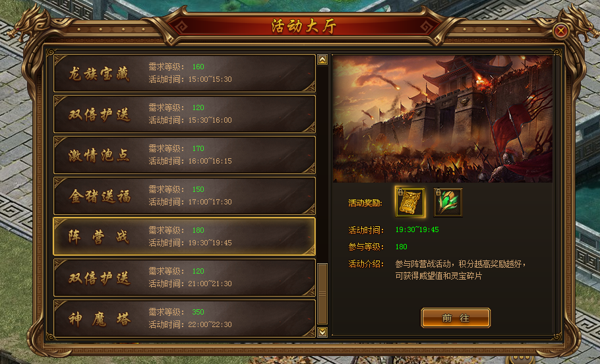Viewport: 600px width, 364px height.
Task: Open the 激情泡点 activity entry
Action: point(185,155)
